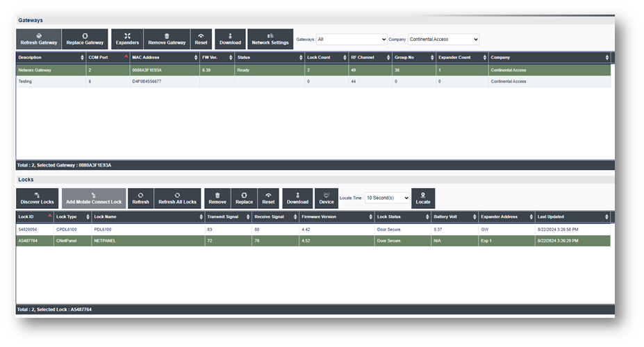Click the Refresh Gateway button
This screenshot has width=644, height=347.
(x=38, y=39)
